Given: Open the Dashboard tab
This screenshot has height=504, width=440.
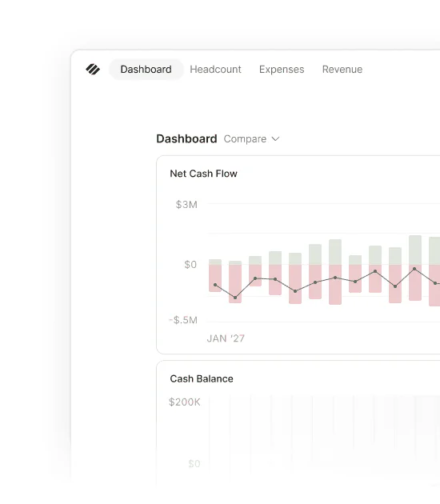Looking at the screenshot, I should [146, 70].
